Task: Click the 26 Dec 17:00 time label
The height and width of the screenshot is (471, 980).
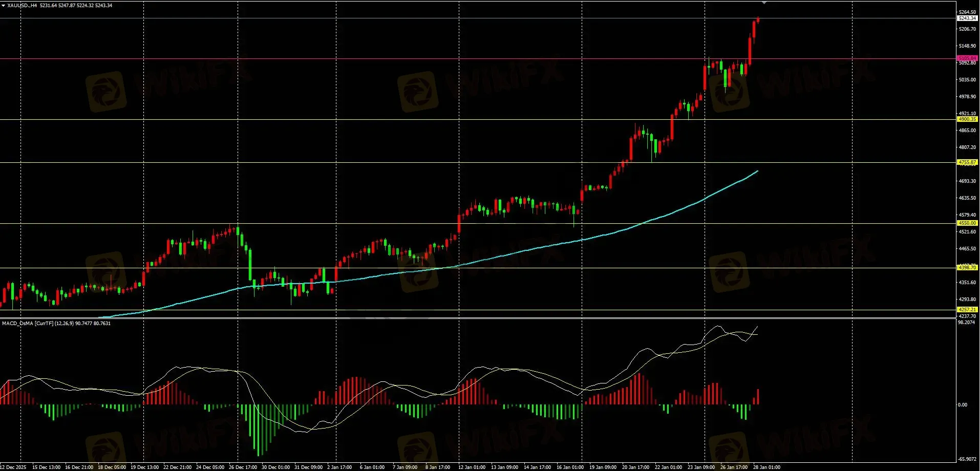Action: (243, 467)
